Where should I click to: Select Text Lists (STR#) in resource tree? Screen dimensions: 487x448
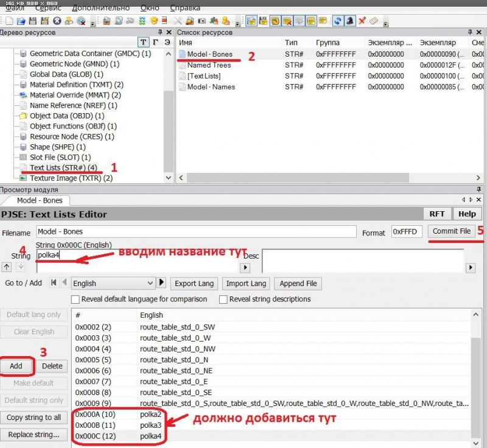tap(63, 167)
